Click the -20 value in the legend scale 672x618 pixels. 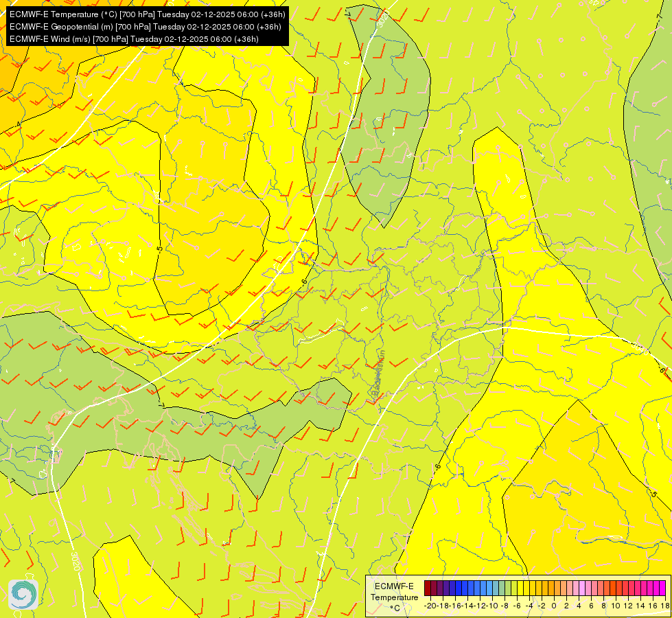(430, 606)
